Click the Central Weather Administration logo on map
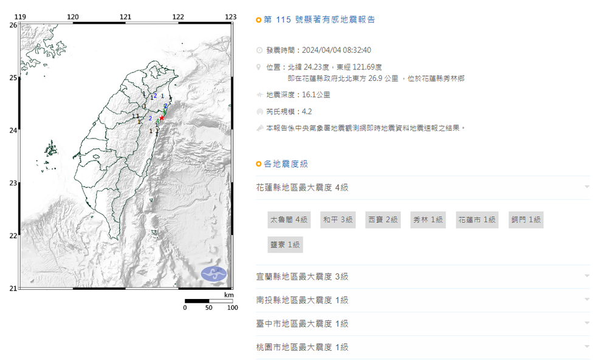607x364 pixels. point(213,274)
